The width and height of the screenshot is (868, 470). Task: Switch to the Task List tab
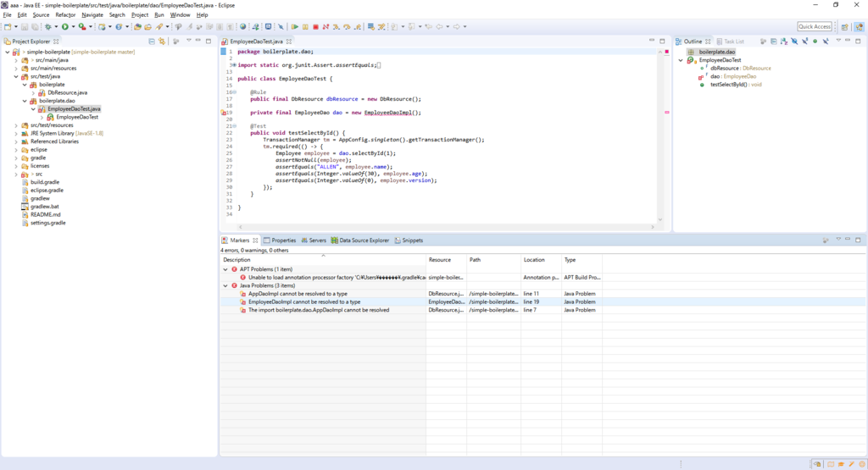(x=731, y=41)
